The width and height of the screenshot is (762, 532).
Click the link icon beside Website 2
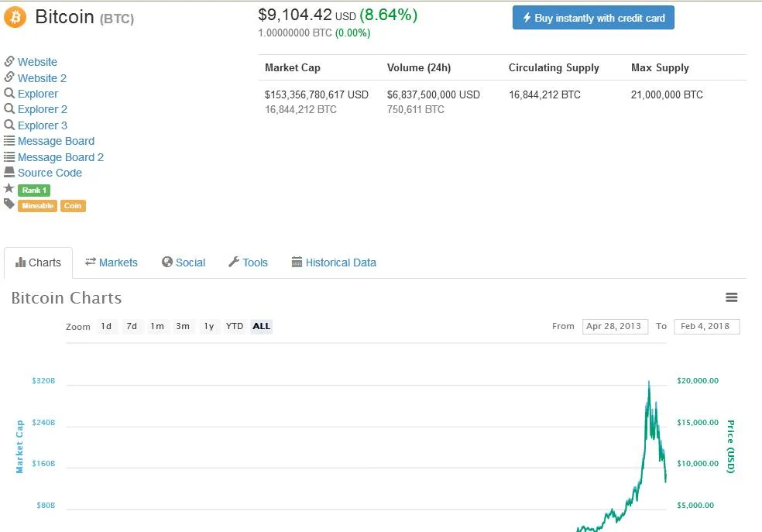coord(9,77)
